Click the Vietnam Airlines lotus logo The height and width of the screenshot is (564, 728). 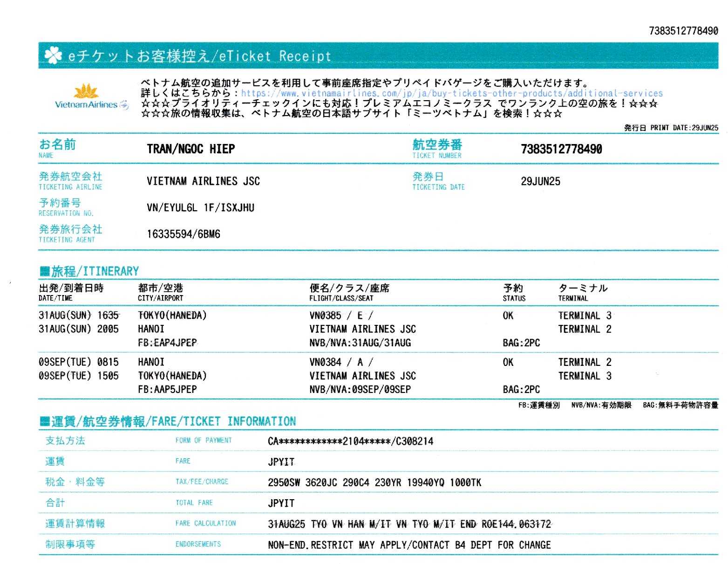tap(87, 91)
